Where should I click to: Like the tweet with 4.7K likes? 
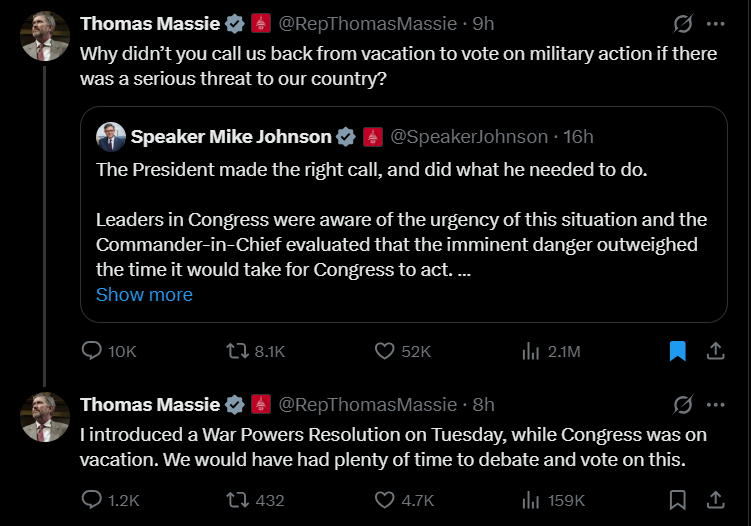pos(385,500)
